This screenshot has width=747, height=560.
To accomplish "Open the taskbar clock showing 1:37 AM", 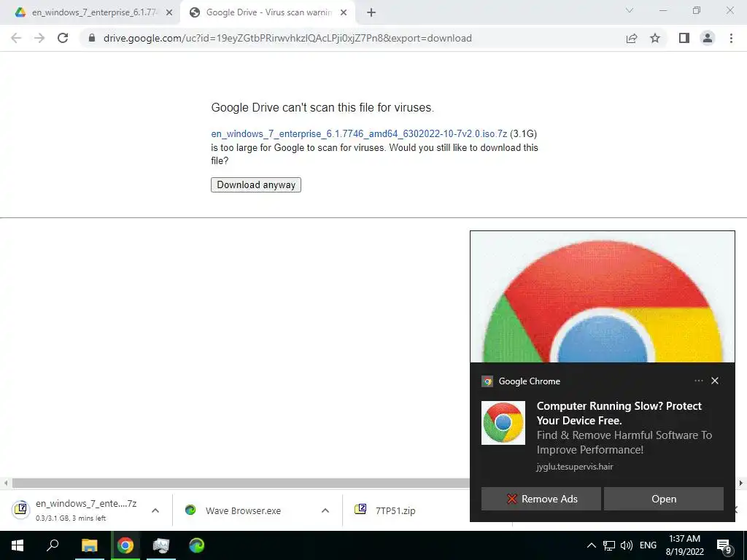I will (684, 545).
